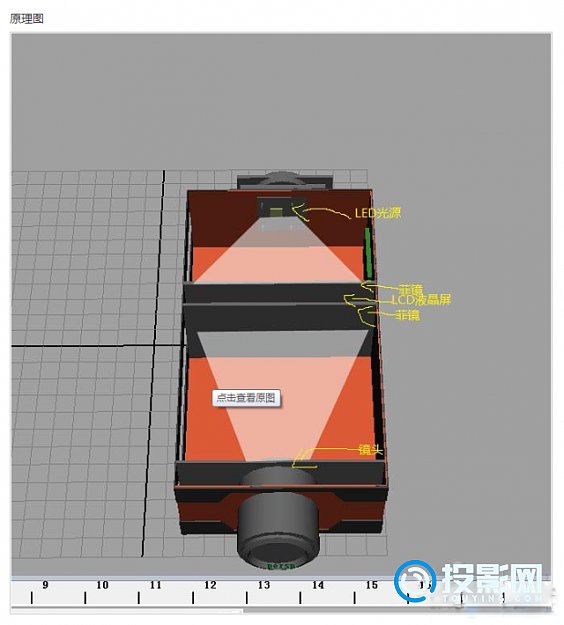Click ruler mark 9

coord(45,585)
